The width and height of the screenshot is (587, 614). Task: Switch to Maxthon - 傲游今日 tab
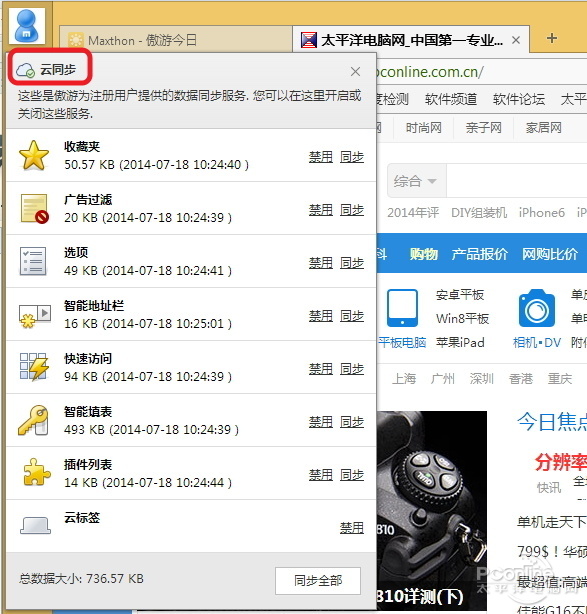(x=175, y=40)
